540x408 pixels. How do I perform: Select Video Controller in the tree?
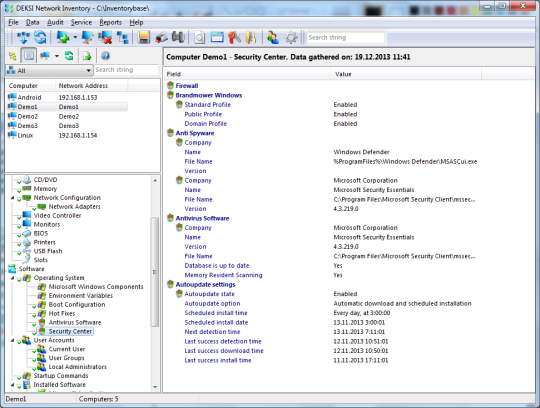58,216
